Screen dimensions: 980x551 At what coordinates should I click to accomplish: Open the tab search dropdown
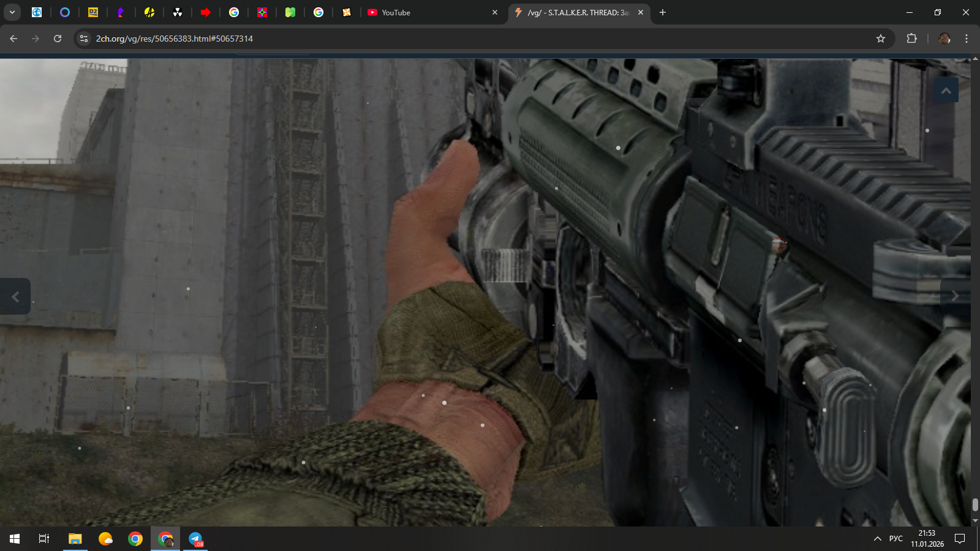pyautogui.click(x=12, y=12)
